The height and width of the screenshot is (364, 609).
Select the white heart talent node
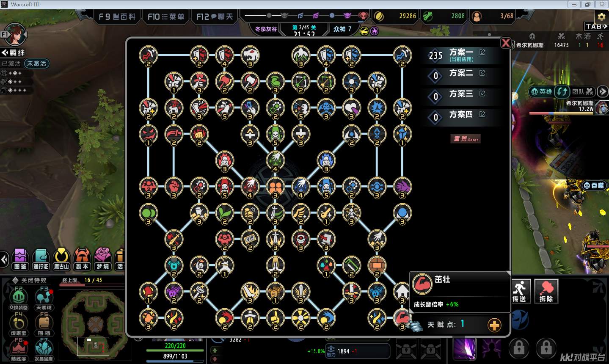tap(352, 108)
